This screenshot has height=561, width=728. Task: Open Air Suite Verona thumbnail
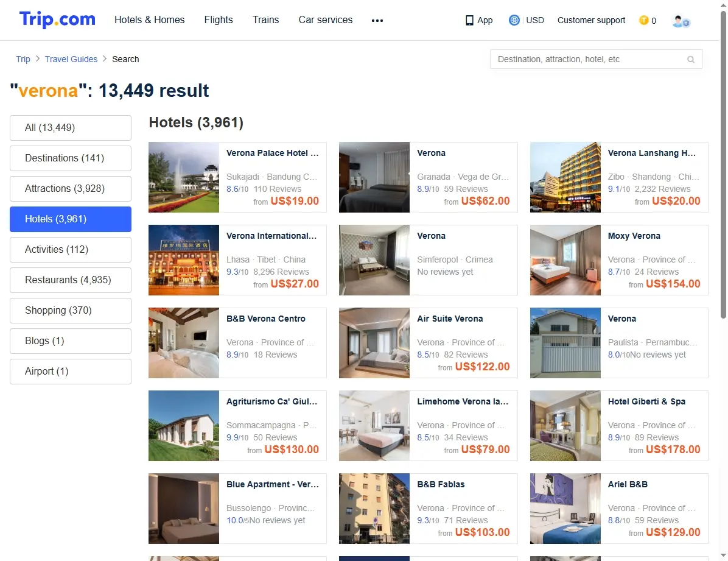tap(374, 343)
